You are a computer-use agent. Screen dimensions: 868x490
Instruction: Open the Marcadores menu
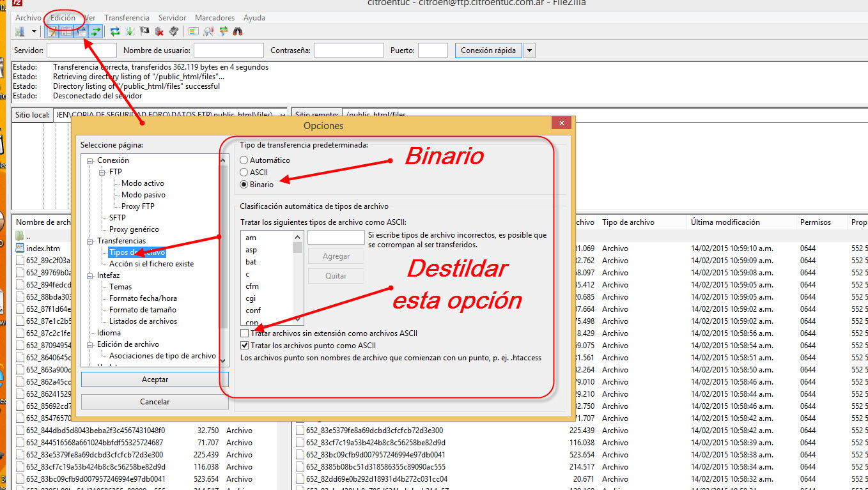pos(214,18)
